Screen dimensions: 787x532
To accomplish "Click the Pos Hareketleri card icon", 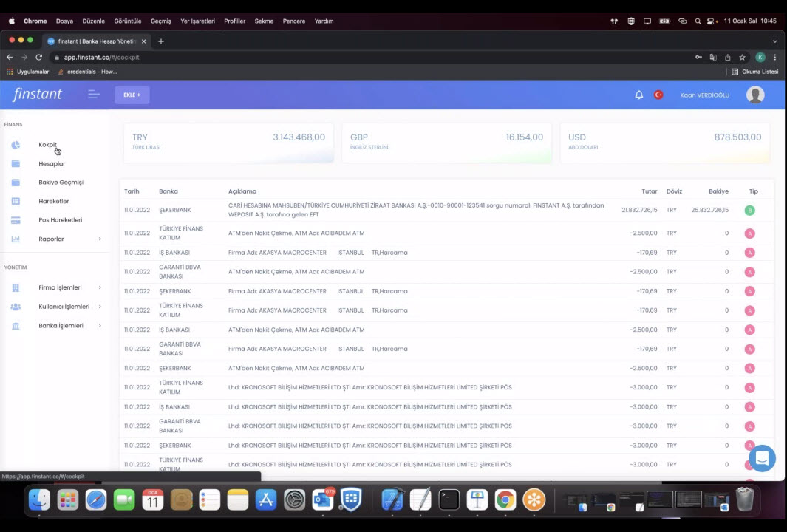I will pyautogui.click(x=16, y=220).
